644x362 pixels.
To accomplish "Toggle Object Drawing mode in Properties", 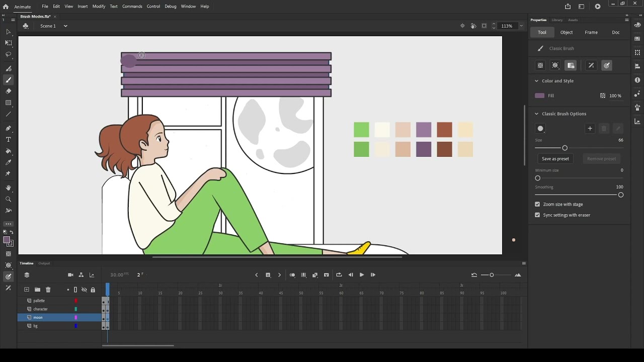I will click(x=540, y=65).
